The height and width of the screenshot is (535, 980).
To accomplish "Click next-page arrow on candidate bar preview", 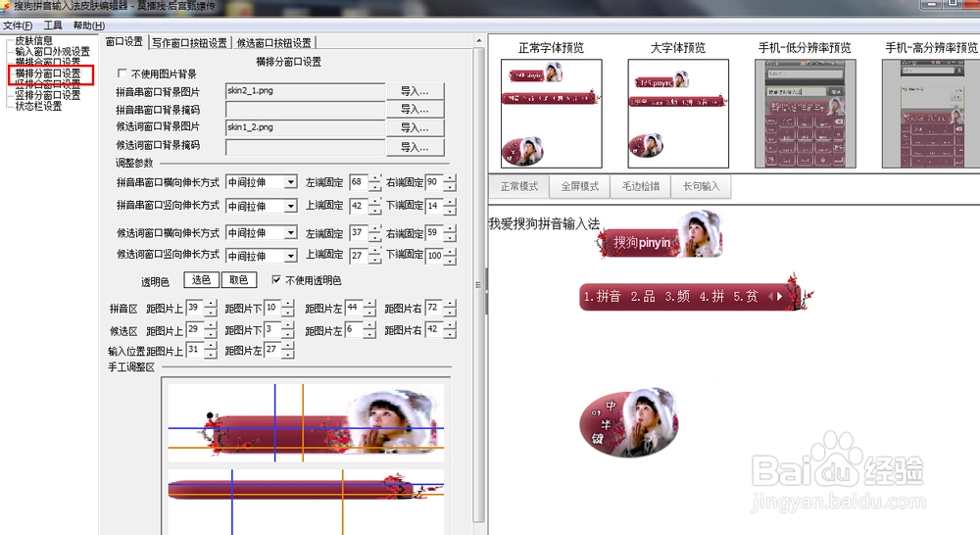I will (x=779, y=296).
